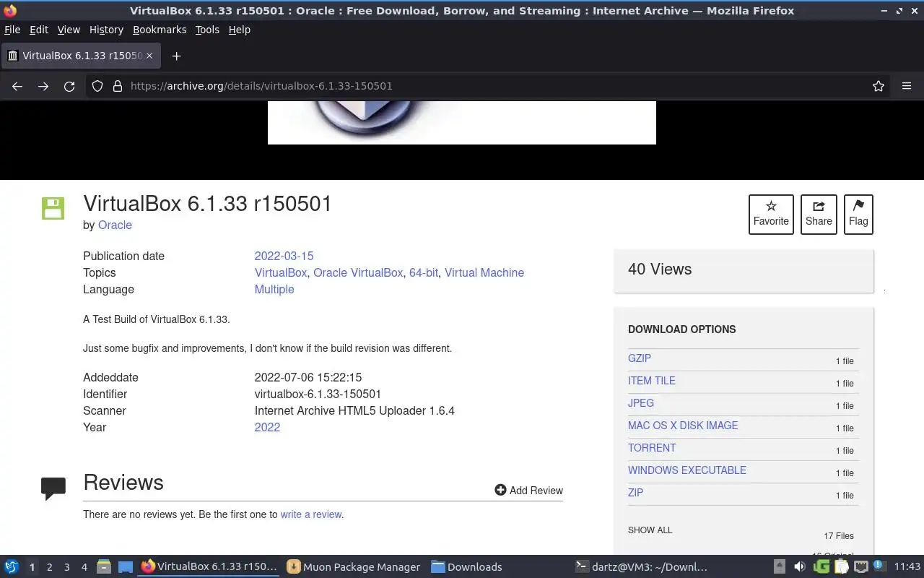924x578 pixels.
Task: Bookmark this page with the star icon
Action: 879,86
